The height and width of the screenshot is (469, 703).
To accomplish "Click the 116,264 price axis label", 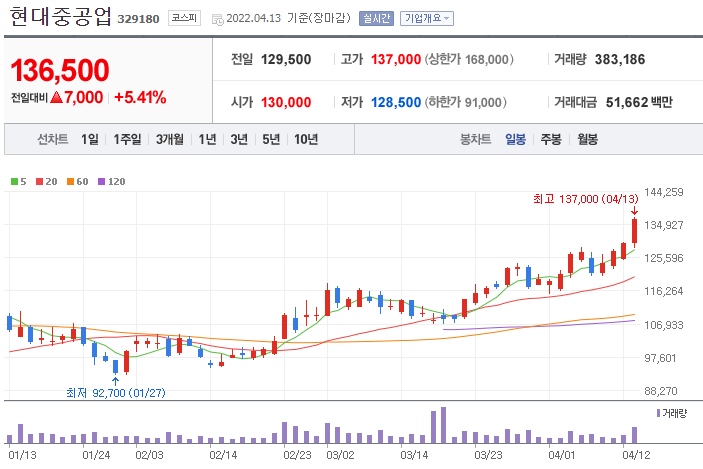I will [x=664, y=291].
